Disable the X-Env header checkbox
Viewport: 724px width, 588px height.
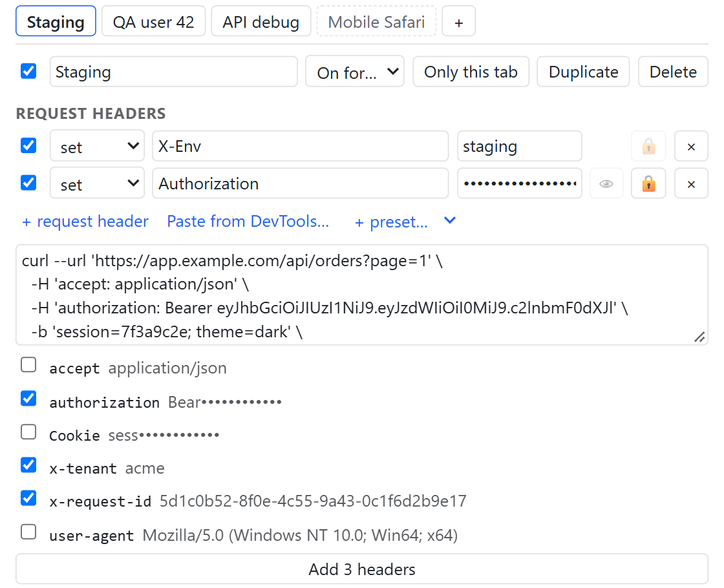(x=28, y=145)
